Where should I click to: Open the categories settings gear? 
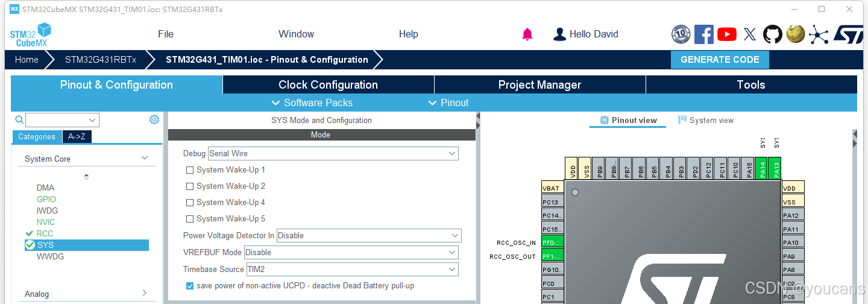(154, 119)
